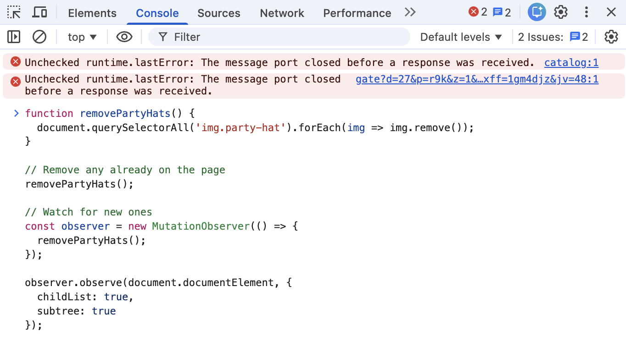
Task: Click the comment "Remove any already on the page"
Action: point(125,170)
